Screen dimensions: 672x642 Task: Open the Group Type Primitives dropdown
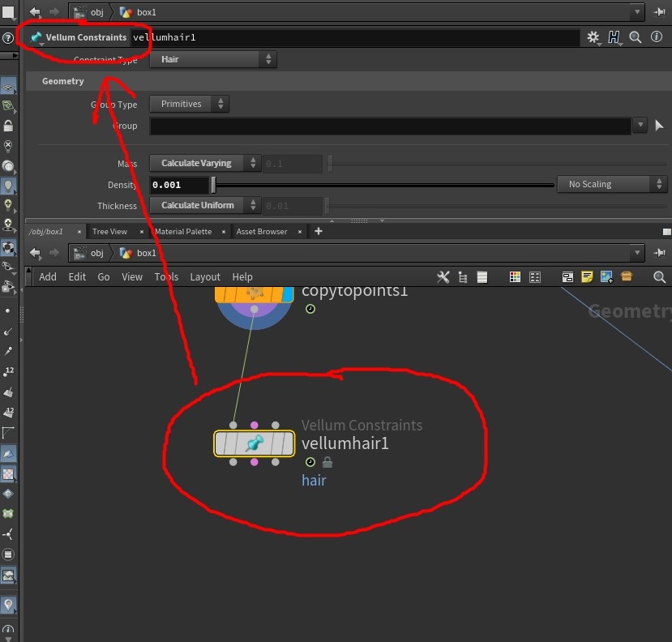[x=189, y=104]
